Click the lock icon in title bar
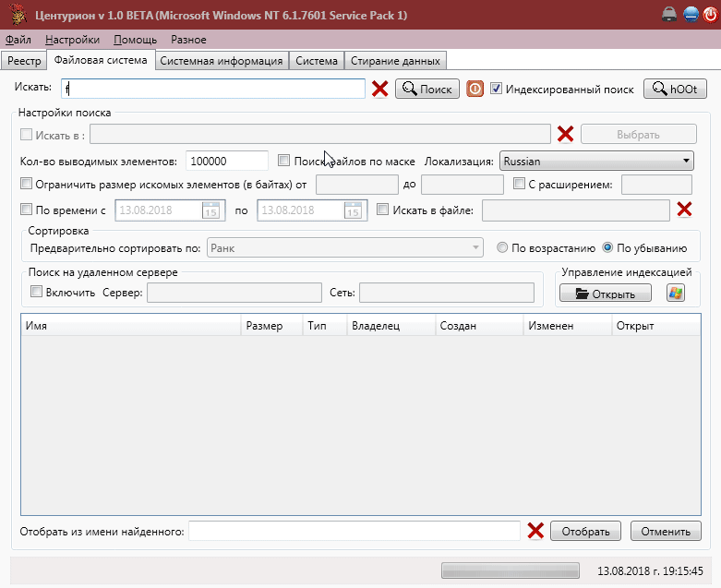The image size is (721, 588). [669, 15]
